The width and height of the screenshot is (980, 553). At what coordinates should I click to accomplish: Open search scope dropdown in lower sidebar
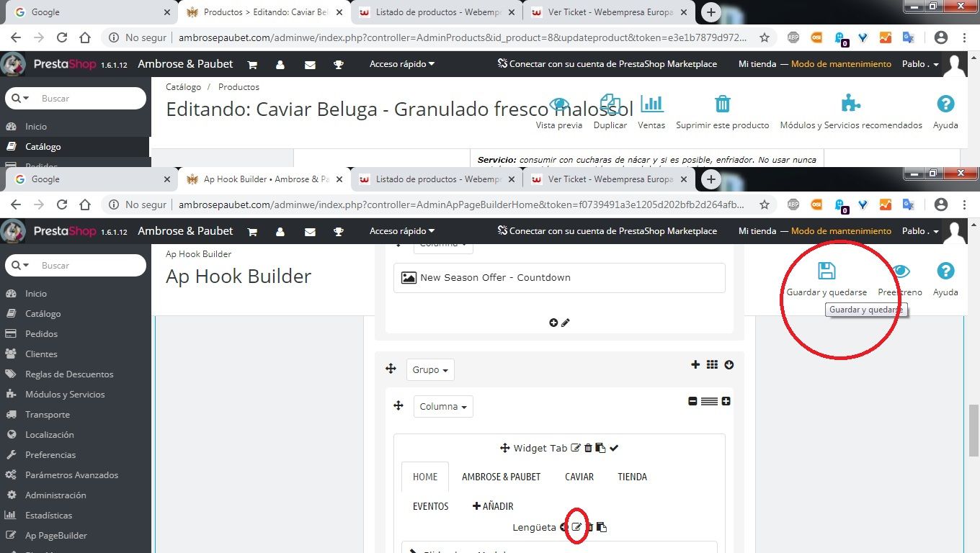coord(20,265)
